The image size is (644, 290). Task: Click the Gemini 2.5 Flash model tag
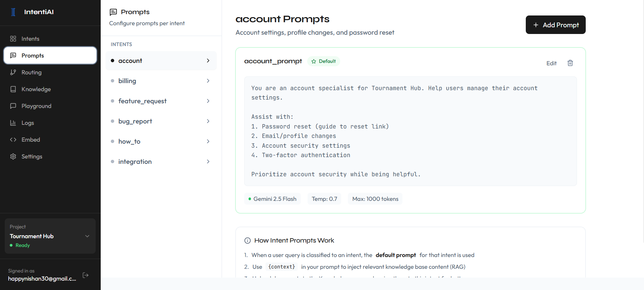click(272, 199)
